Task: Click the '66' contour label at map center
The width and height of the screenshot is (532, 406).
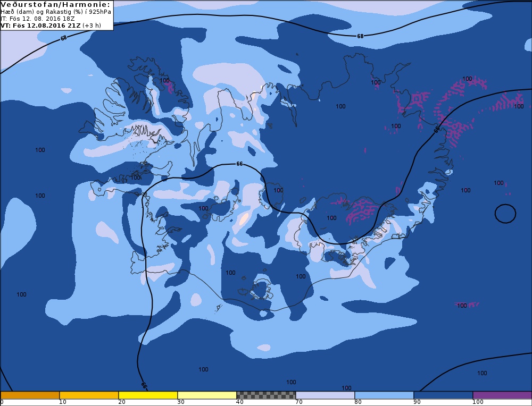Action: tap(239, 164)
